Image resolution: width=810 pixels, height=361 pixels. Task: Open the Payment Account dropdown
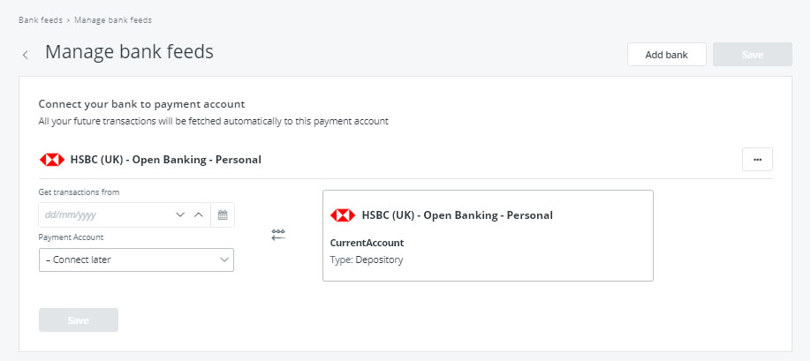[136, 260]
